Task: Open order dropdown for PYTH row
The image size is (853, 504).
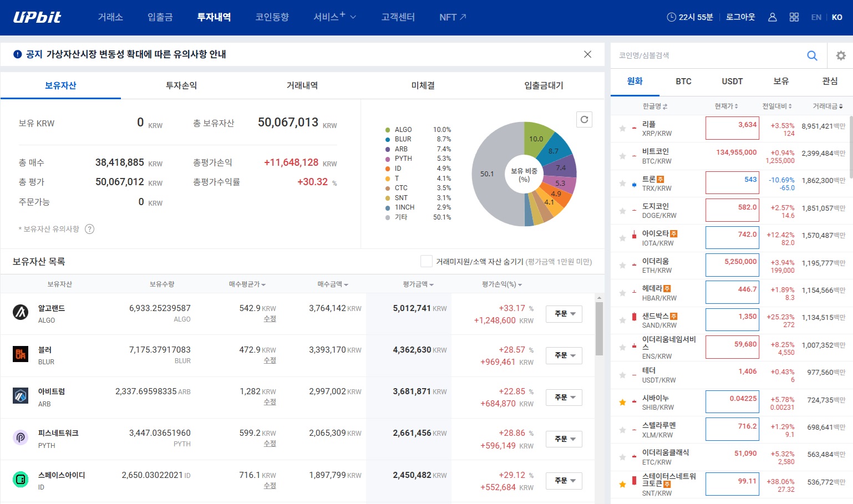Action: pyautogui.click(x=564, y=439)
